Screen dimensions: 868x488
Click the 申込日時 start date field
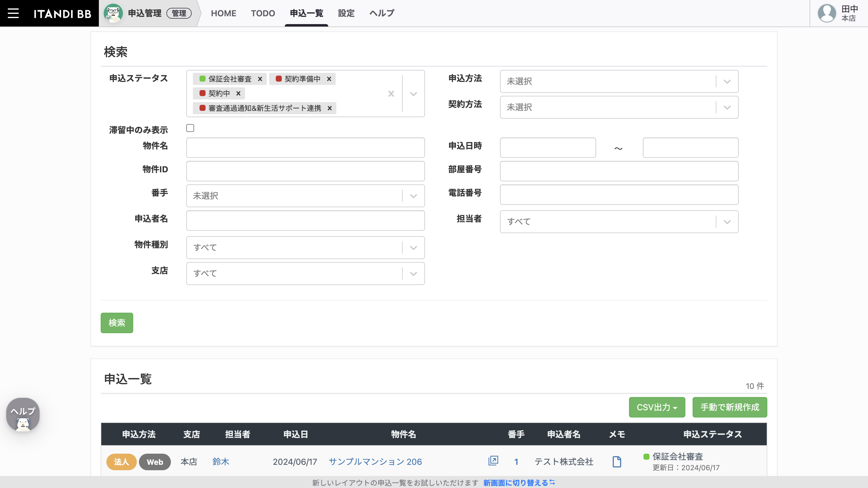(548, 148)
